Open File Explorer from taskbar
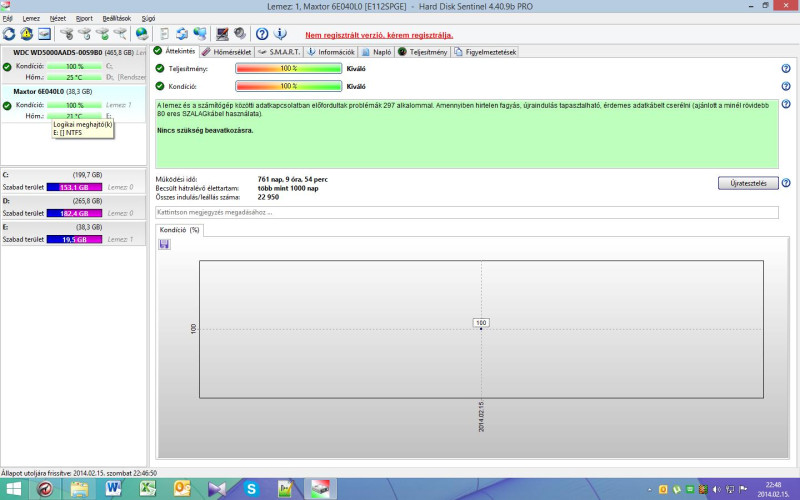Image resolution: width=800 pixels, height=500 pixels. pyautogui.click(x=79, y=489)
